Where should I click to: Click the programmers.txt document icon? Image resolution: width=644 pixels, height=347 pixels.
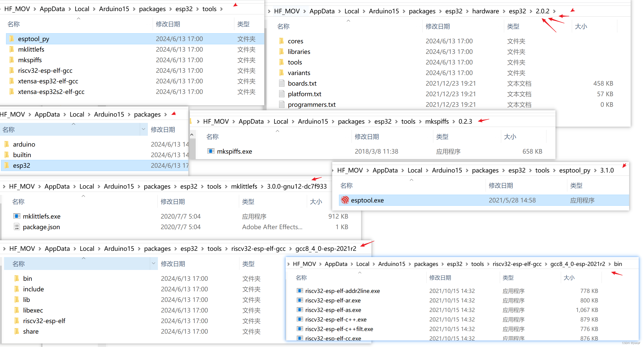(x=282, y=105)
